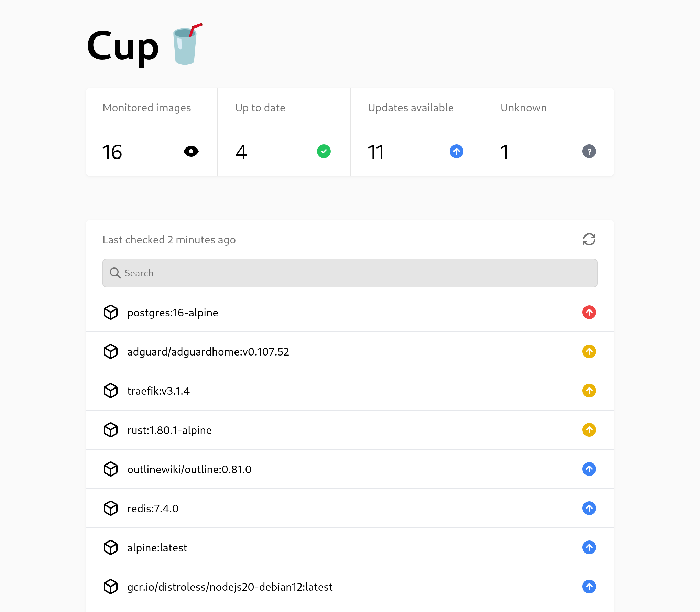Image resolution: width=700 pixels, height=612 pixels.
Task: Click the package cube icon beside alpine:latest
Action: click(x=111, y=547)
